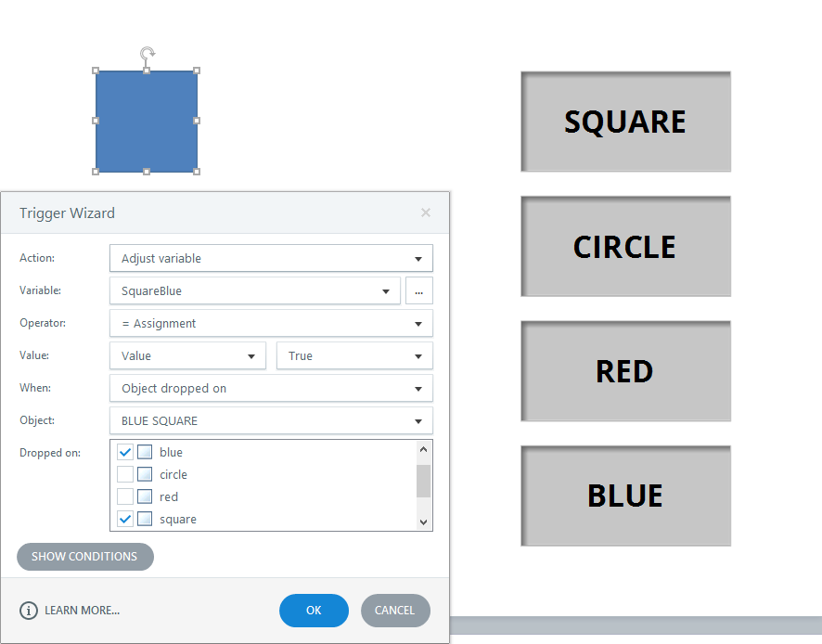The height and width of the screenshot is (644, 822).
Task: Click the Dropped on list scrollbar thumb
Action: tap(424, 481)
